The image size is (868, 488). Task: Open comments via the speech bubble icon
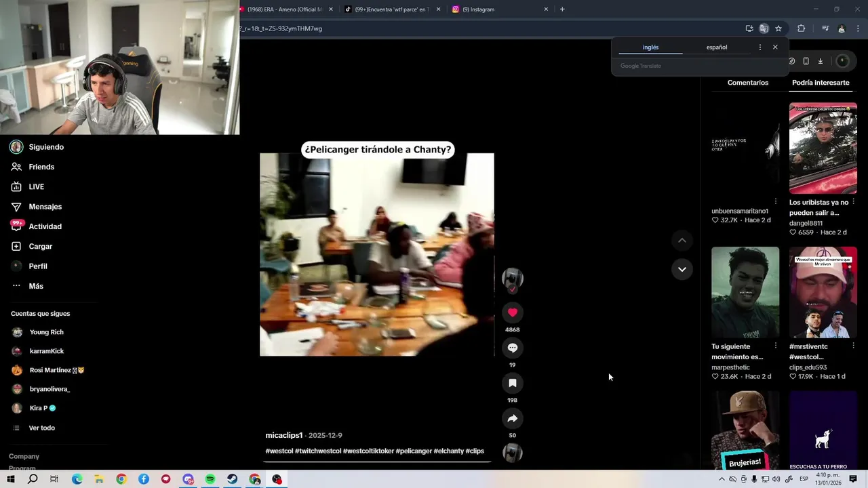point(512,348)
